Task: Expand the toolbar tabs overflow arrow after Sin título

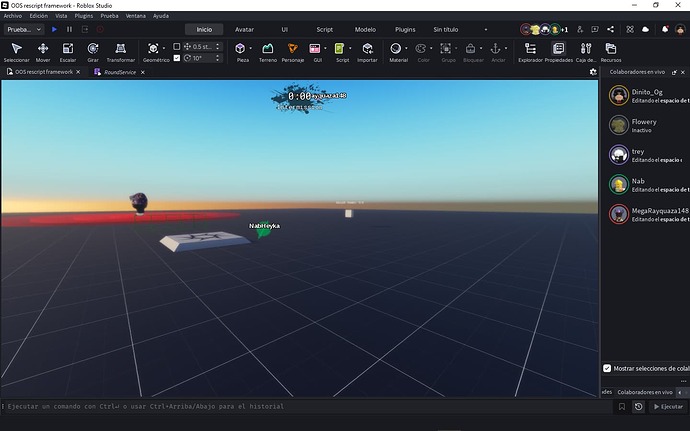Action: coord(486,29)
